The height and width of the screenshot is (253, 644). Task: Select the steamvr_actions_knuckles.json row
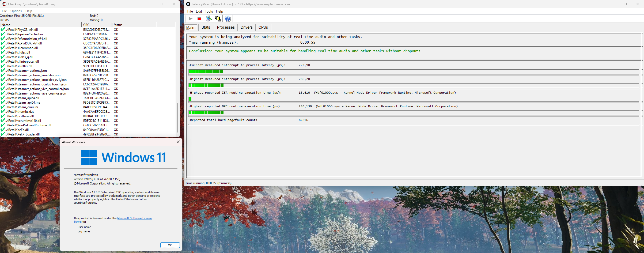[88, 75]
